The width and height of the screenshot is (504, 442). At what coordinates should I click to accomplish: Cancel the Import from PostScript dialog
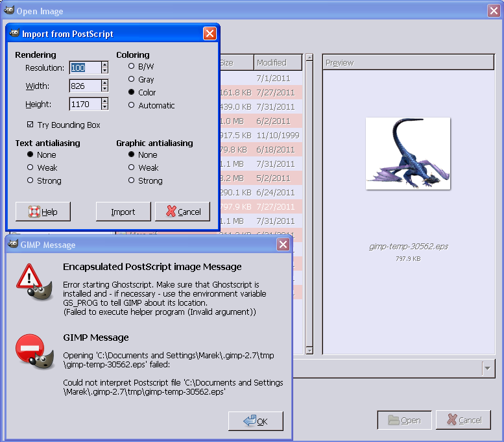tap(182, 212)
